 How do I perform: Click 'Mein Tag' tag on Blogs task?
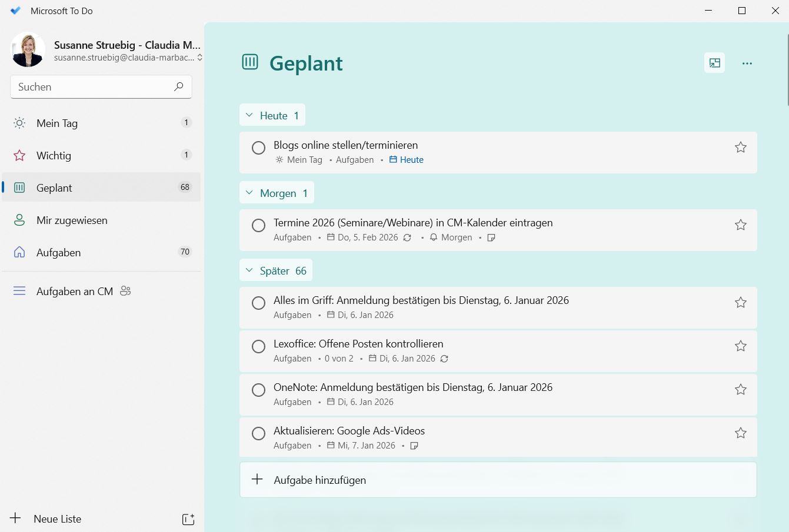(299, 160)
